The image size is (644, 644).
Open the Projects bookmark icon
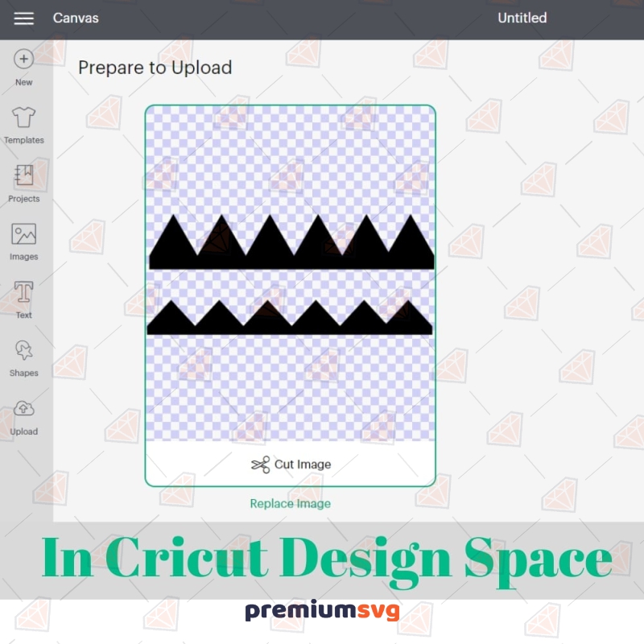pos(24,175)
